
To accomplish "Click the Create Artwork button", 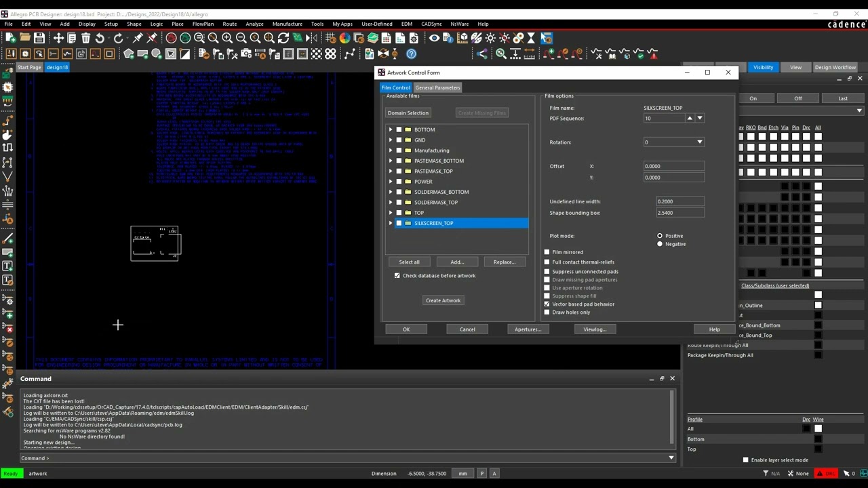I will point(443,300).
